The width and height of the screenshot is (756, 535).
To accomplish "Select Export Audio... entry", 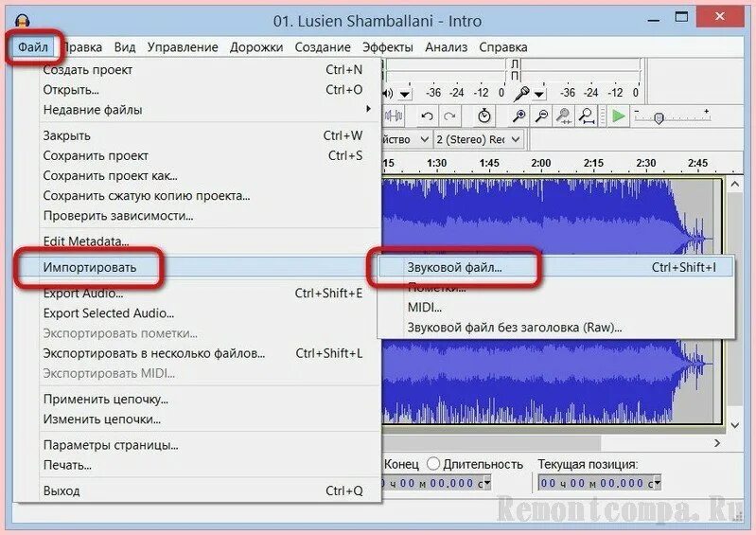I will pyautogui.click(x=198, y=293).
